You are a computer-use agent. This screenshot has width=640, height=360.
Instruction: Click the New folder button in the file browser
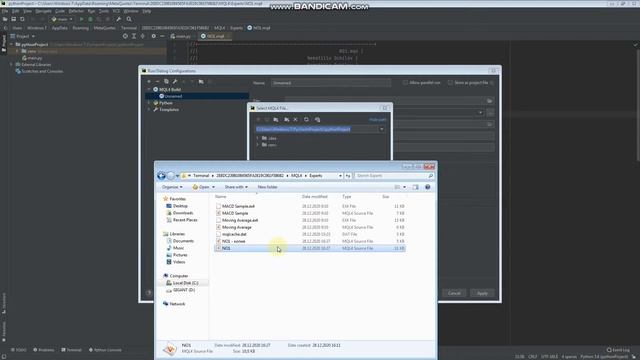[x=267, y=187]
